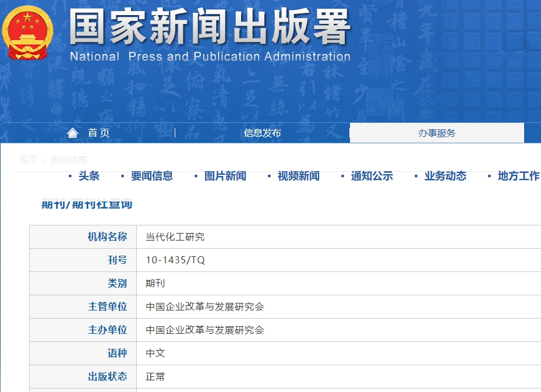Switch to the 办事服务 tab

[x=437, y=133]
